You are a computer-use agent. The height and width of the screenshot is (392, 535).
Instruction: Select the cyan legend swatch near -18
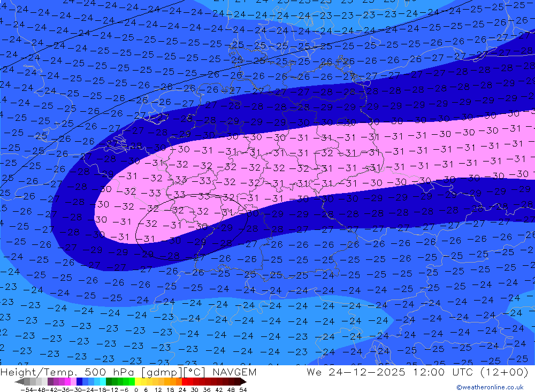[103, 381]
